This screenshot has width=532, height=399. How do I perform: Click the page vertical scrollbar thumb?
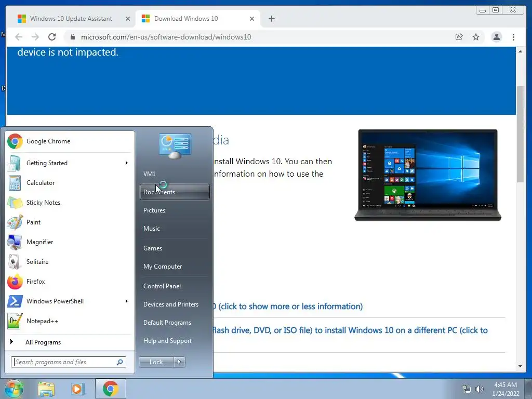(520, 135)
